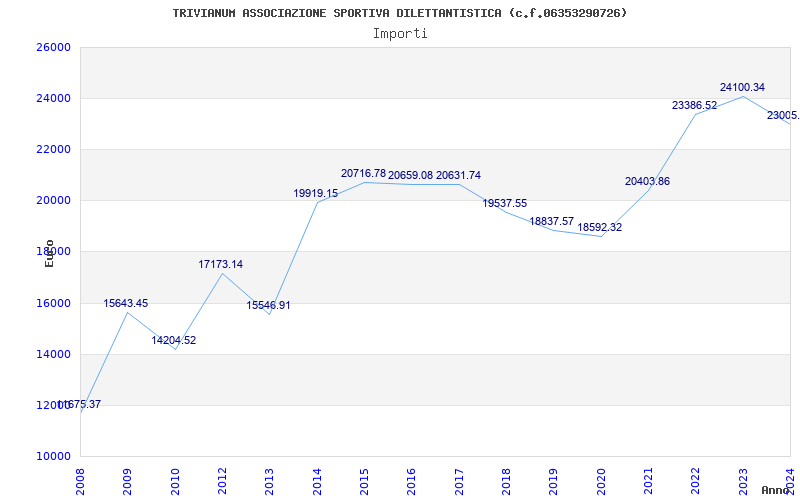Screen dimensions: 800x500
Task: Click data label 20631.74
Action: pos(458,176)
